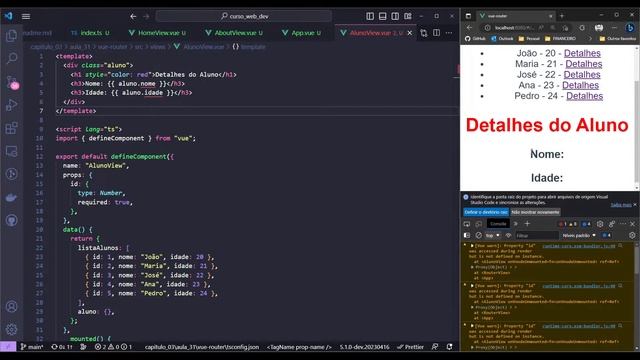640x360 pixels.
Task: Open the GitHub view in the activity bar
Action: (11, 221)
